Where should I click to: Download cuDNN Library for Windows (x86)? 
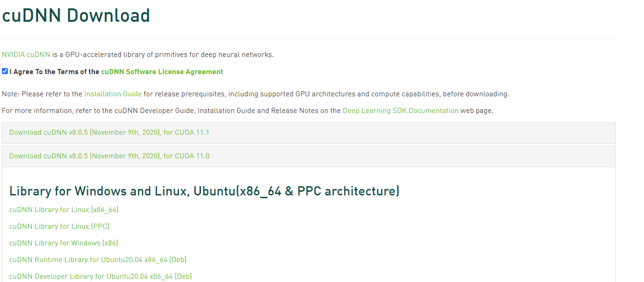(x=64, y=243)
